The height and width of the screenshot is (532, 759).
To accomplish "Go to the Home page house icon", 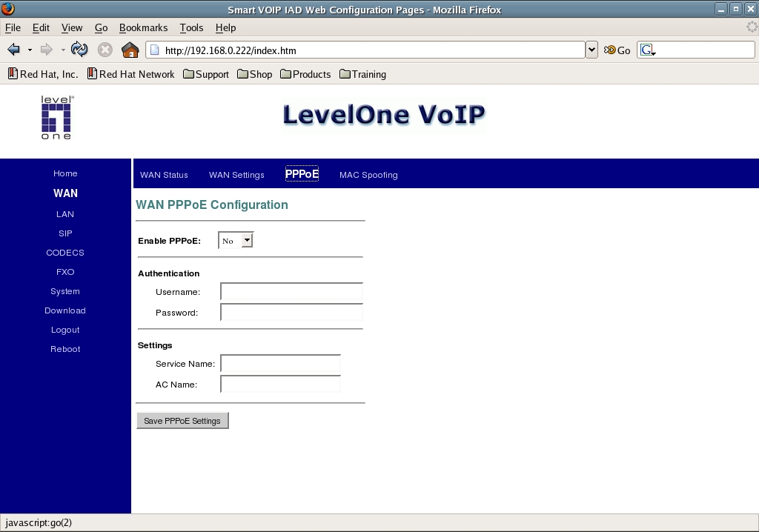I will click(130, 50).
